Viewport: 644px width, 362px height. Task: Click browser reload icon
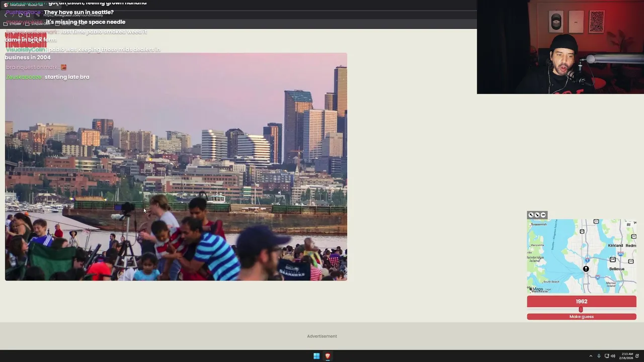[x=20, y=15]
